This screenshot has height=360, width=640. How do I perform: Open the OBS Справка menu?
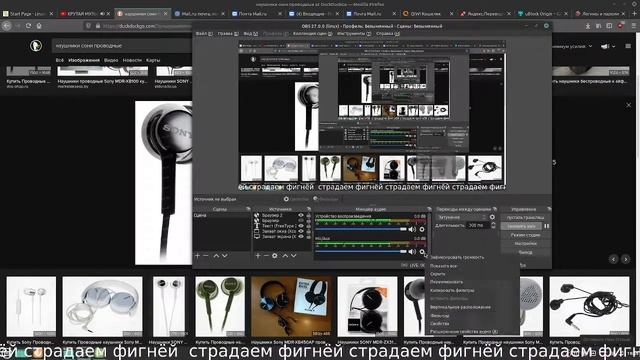point(388,33)
